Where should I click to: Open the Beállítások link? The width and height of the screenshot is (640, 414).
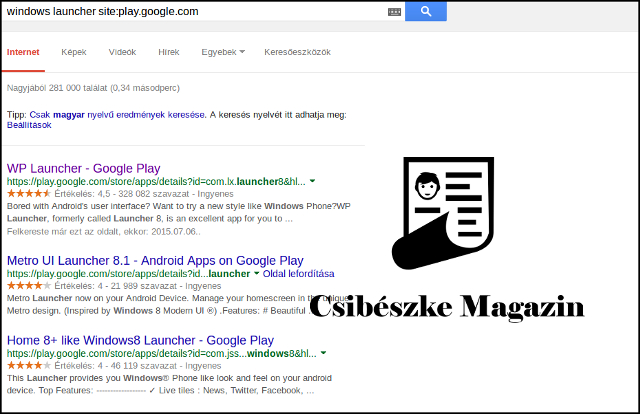[29, 125]
